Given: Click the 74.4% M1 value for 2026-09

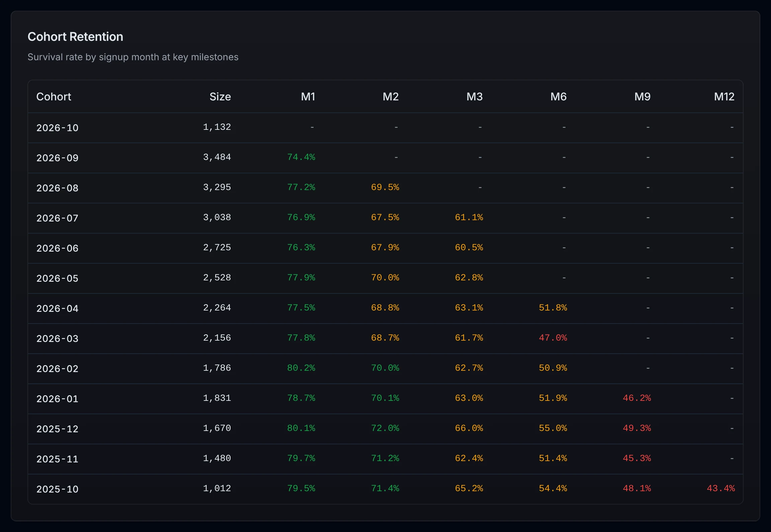Looking at the screenshot, I should pos(301,157).
